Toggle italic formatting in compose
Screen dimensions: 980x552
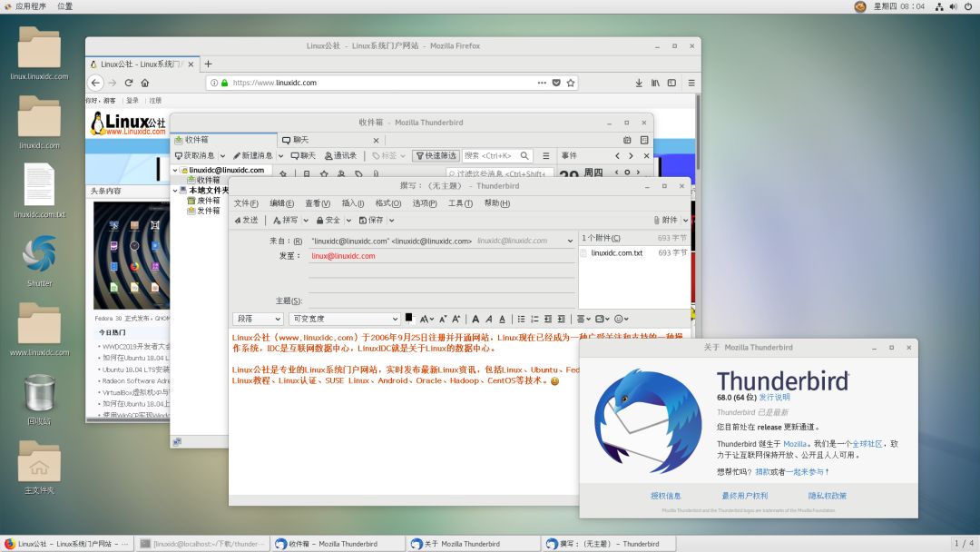tap(489, 319)
